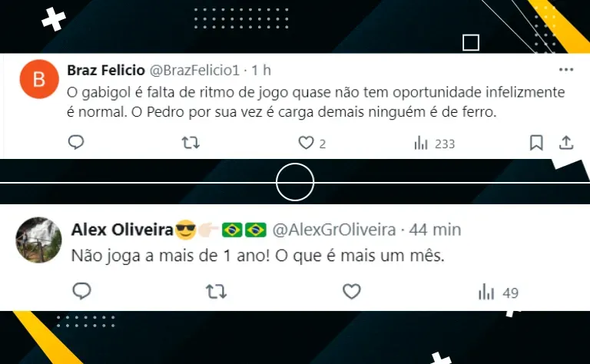Image resolution: width=590 pixels, height=364 pixels.
Task: Visit the @BrazFelicio1 handle
Action: (x=194, y=71)
